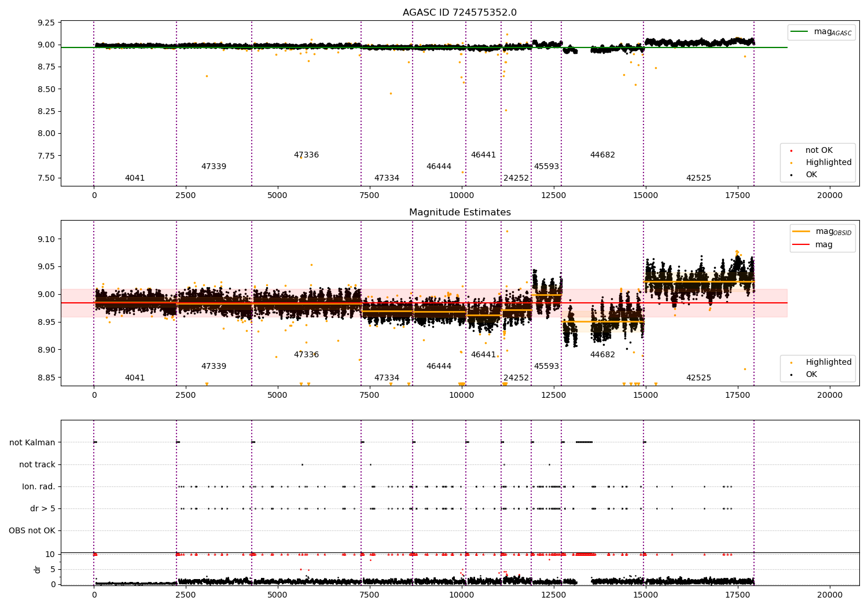Image resolution: width=868 pixels, height=608 pixels.
Task: Click obsid label 44682 in Magnitude Estimates plot
Action: pyautogui.click(x=602, y=355)
